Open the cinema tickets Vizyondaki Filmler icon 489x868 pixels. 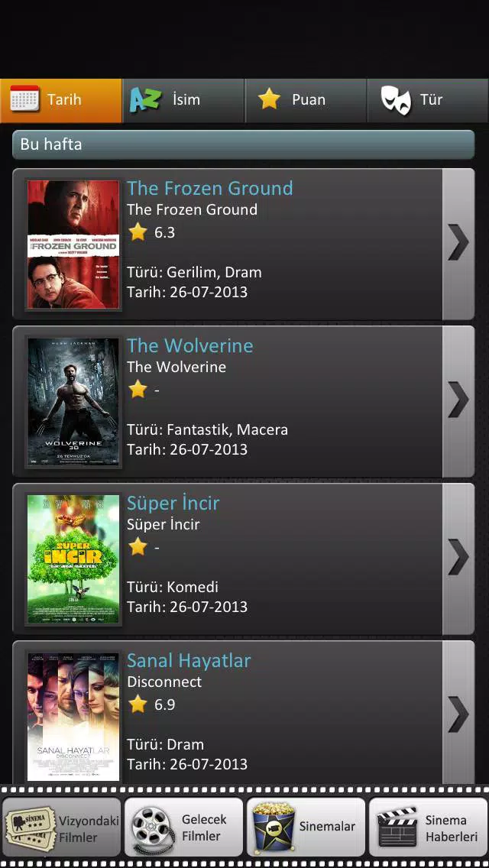[30, 828]
